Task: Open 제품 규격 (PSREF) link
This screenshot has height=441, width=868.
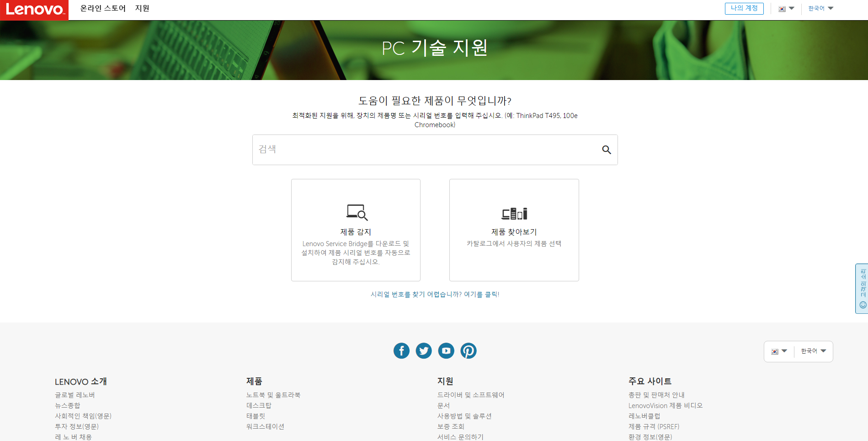Action: click(654, 426)
